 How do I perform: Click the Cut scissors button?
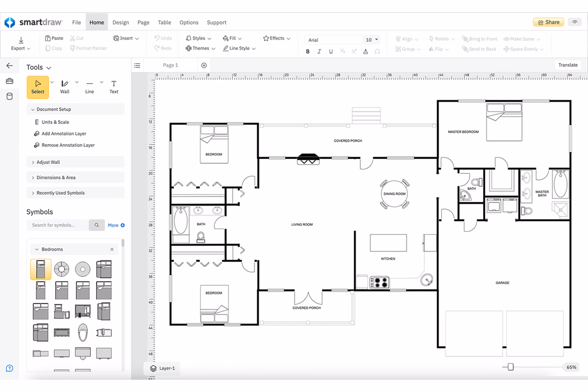click(76, 38)
